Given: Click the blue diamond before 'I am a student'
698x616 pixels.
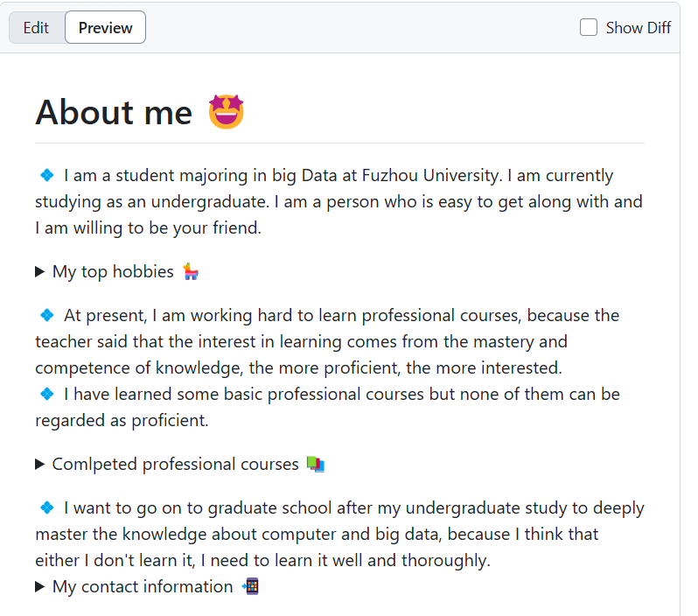Looking at the screenshot, I should point(47,175).
